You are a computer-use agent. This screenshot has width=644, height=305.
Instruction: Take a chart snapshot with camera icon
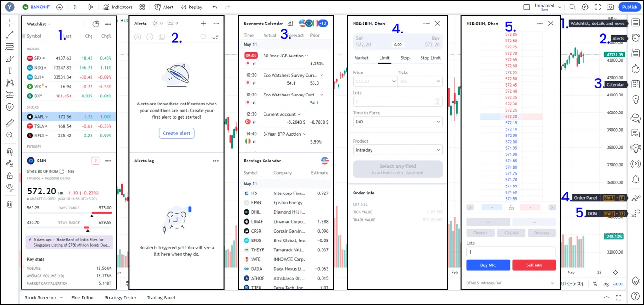click(611, 7)
